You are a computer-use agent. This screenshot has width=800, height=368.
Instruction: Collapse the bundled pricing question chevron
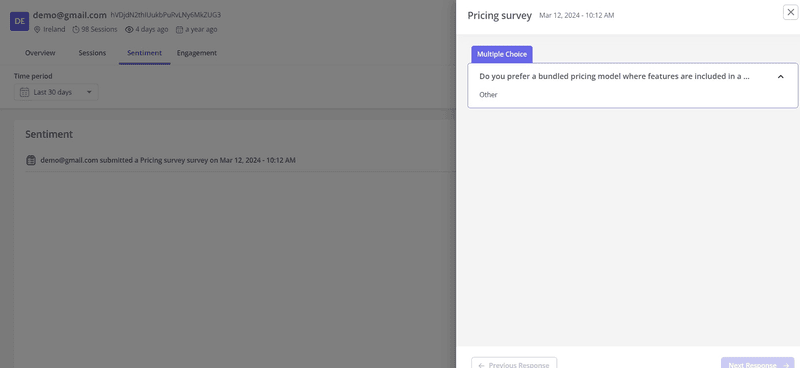[x=780, y=77]
